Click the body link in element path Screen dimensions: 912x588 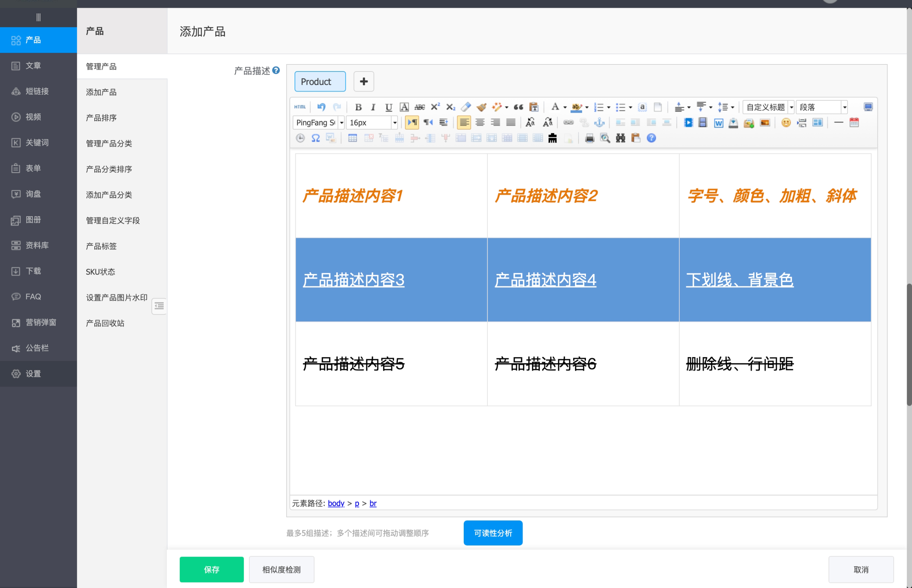point(336,503)
